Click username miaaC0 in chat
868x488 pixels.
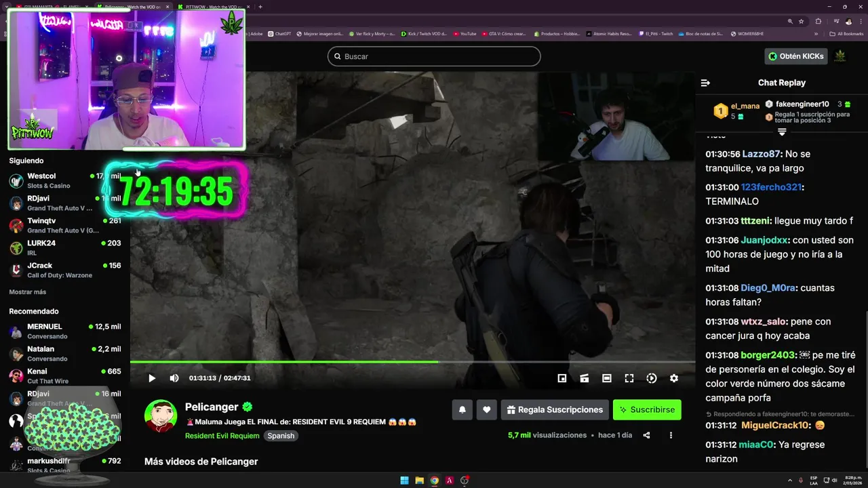(x=757, y=445)
